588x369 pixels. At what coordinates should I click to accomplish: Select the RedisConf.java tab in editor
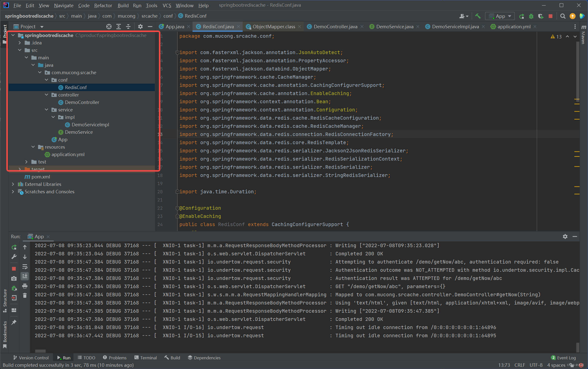pos(217,26)
